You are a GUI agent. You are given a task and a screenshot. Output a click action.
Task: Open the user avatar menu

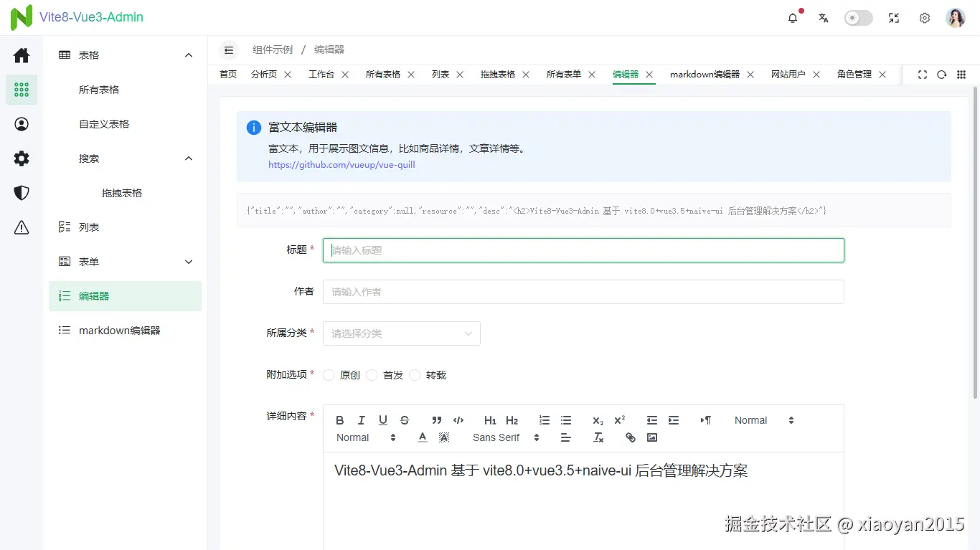(956, 18)
